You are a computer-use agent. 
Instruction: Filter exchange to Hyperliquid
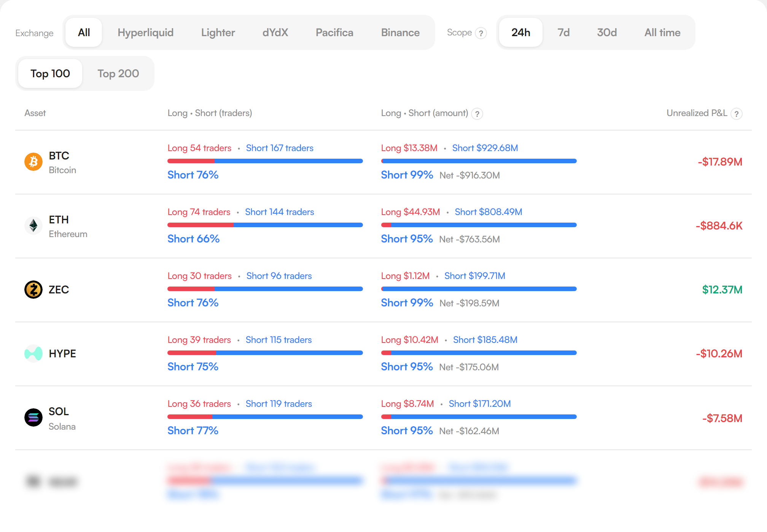click(x=145, y=32)
